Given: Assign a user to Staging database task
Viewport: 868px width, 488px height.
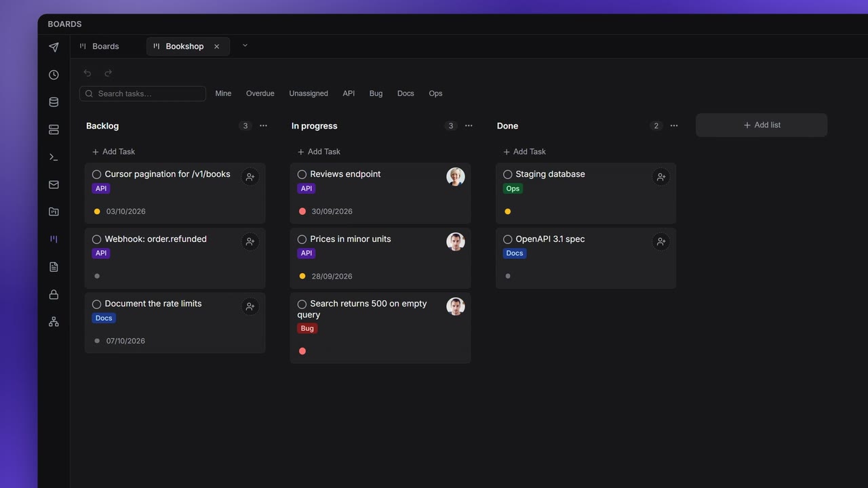Looking at the screenshot, I should click(x=661, y=177).
